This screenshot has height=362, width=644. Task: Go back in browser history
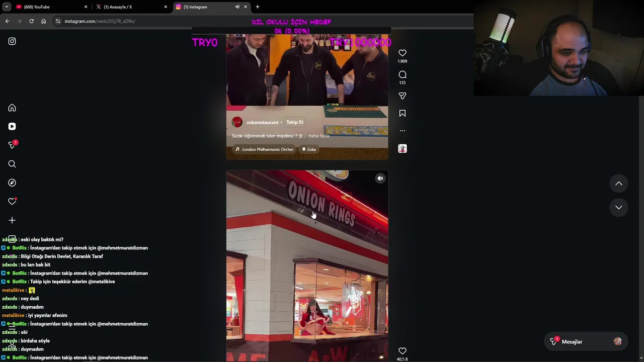[x=7, y=21]
